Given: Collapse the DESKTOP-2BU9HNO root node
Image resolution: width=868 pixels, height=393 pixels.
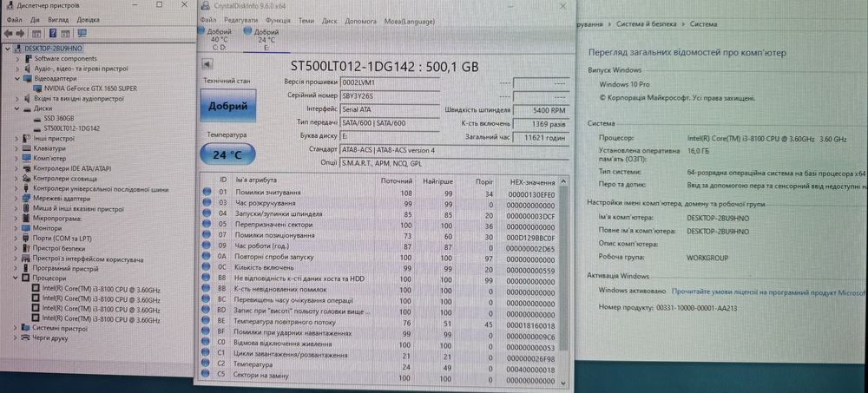Looking at the screenshot, I should [x=7, y=49].
